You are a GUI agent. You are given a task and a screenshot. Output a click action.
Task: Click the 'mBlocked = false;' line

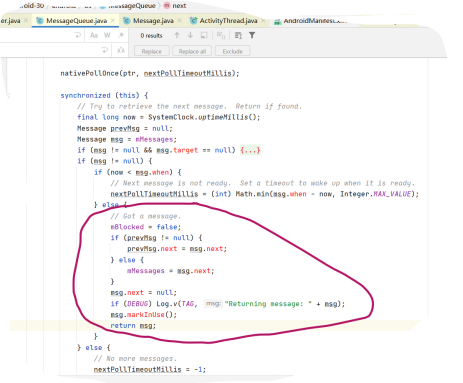(146, 227)
